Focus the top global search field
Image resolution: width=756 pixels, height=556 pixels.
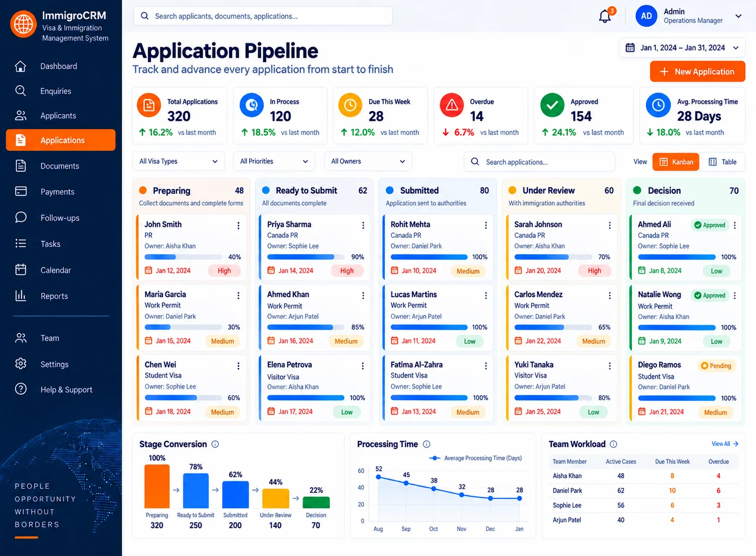tap(263, 16)
